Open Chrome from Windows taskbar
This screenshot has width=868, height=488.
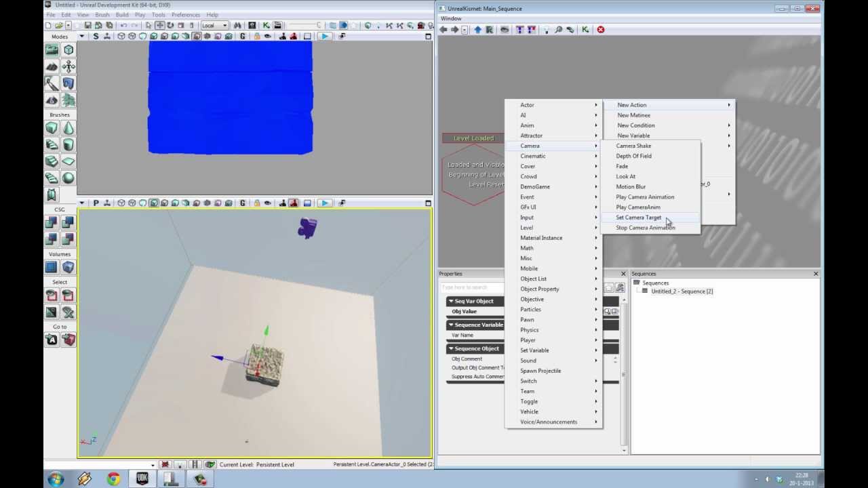[x=113, y=479]
